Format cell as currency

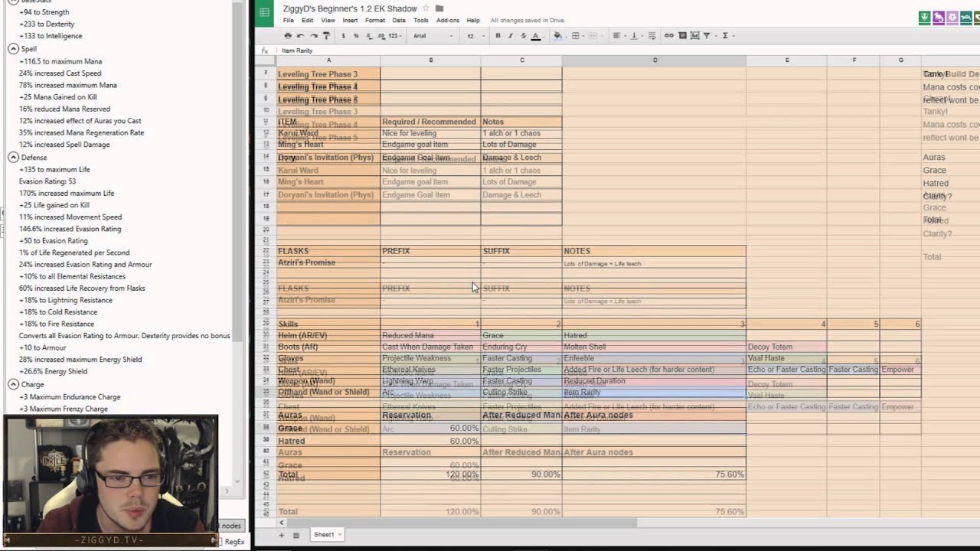coord(343,36)
